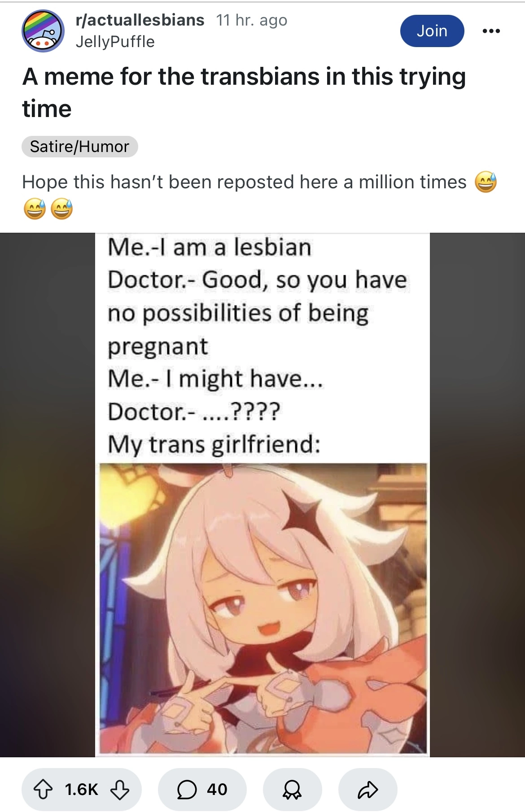The width and height of the screenshot is (525, 812).
Task: Upvote the transbians meme post
Action: 43,790
